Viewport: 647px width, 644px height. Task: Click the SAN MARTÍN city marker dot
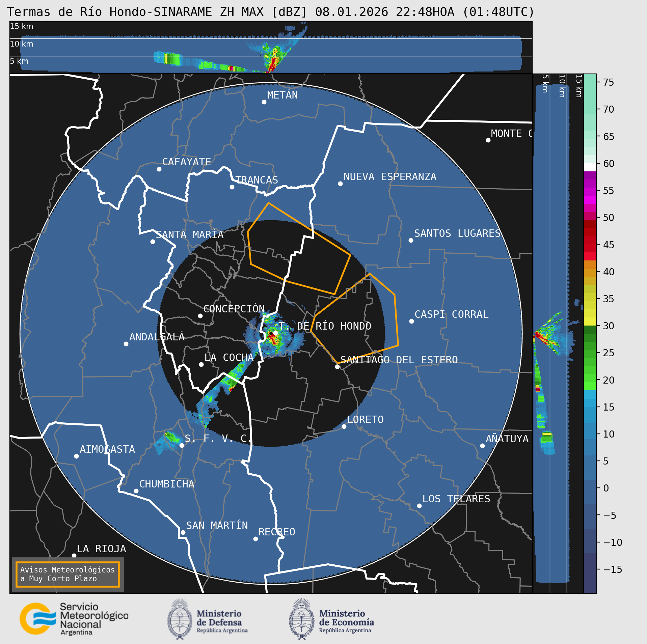point(183,532)
